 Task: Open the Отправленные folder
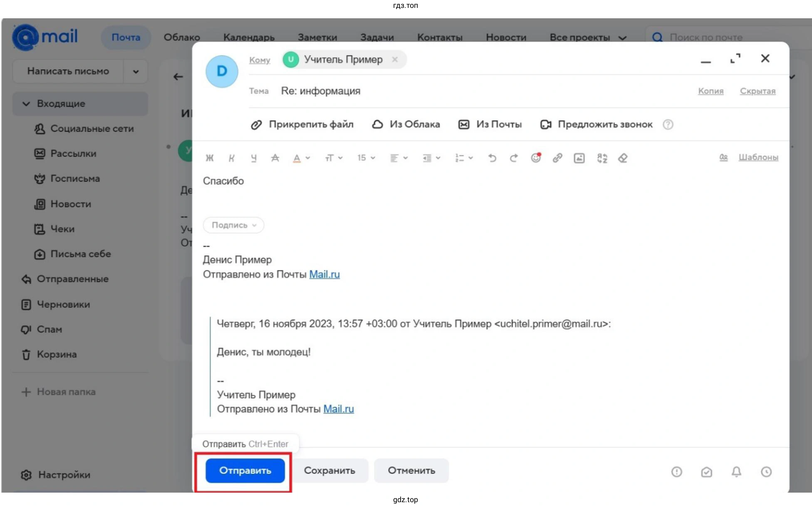click(x=72, y=279)
